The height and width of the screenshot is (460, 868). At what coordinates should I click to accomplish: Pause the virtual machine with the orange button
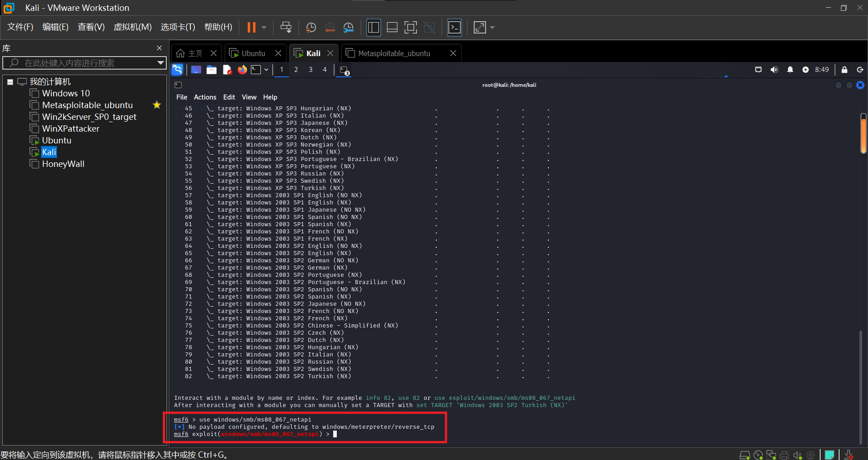coord(251,28)
